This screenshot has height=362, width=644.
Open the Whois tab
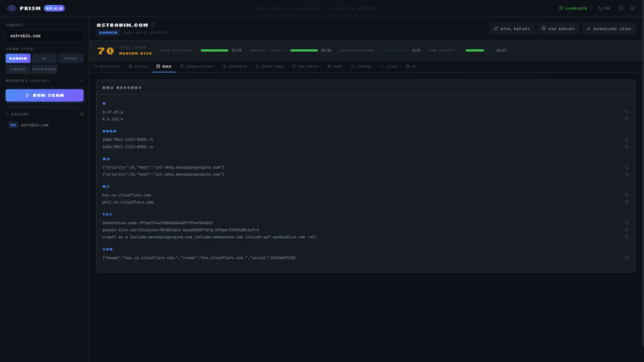[138, 66]
